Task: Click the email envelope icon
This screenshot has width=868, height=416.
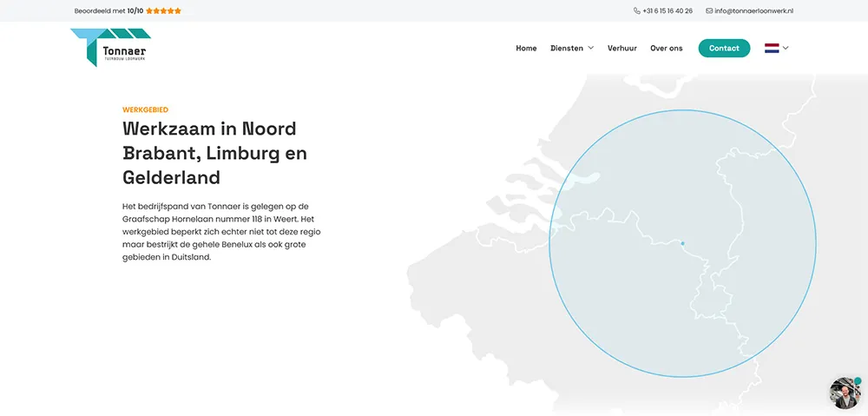Action: tap(709, 11)
